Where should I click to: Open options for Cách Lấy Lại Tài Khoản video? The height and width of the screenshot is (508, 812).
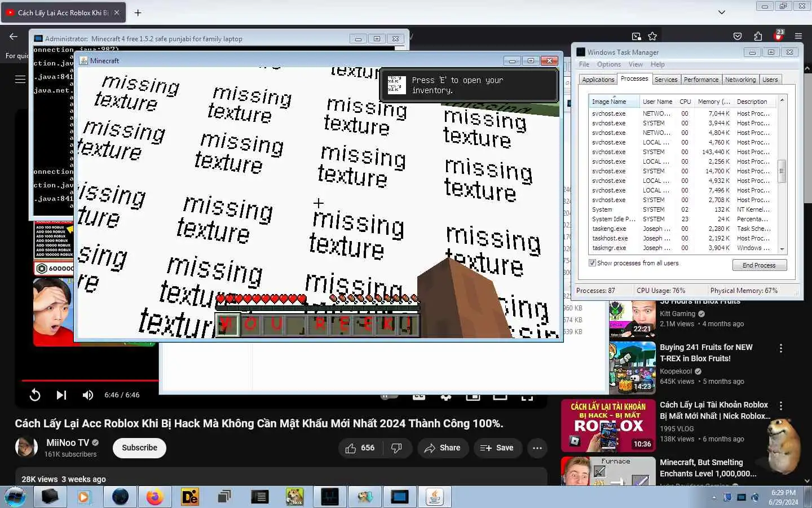click(781, 406)
